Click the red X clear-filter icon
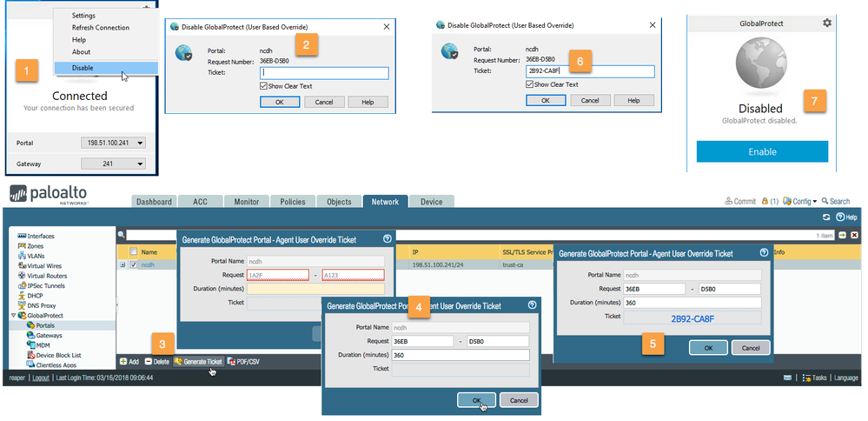The width and height of the screenshot is (868, 421). click(854, 236)
